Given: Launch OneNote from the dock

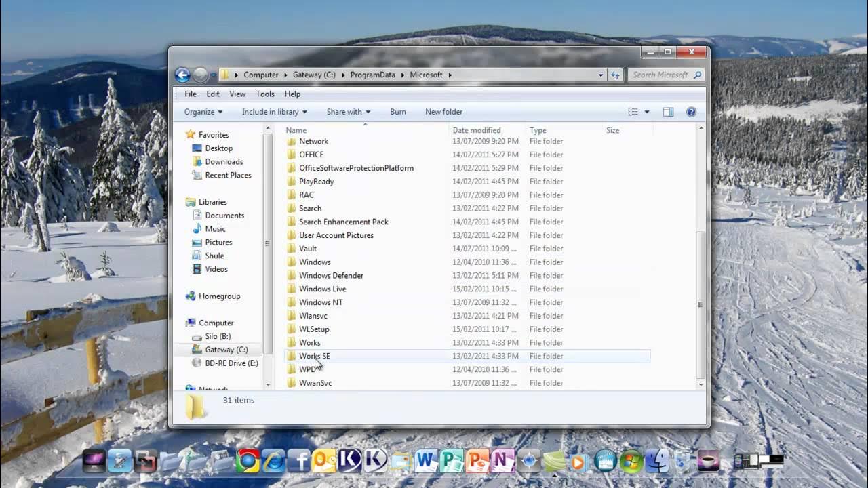Looking at the screenshot, I should (502, 461).
